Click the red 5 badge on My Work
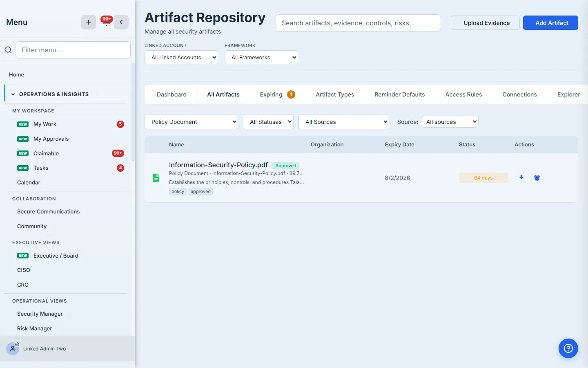The height and width of the screenshot is (368, 588). (120, 124)
